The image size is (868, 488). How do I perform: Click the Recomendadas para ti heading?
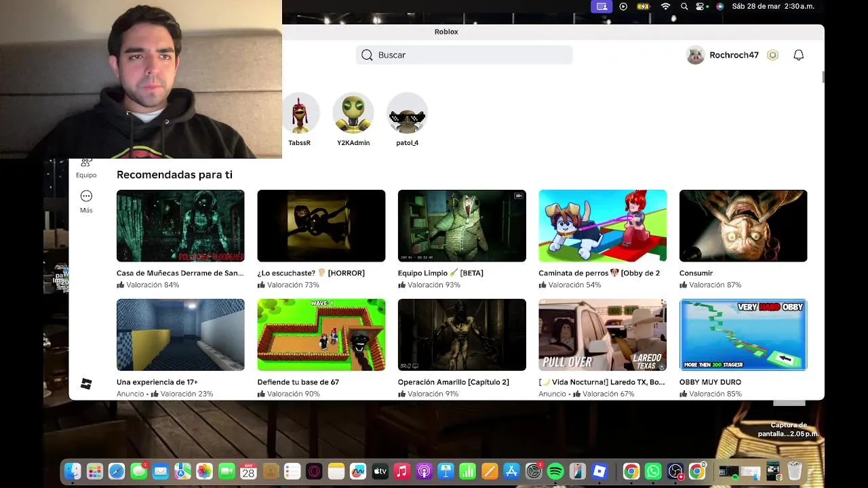click(174, 175)
